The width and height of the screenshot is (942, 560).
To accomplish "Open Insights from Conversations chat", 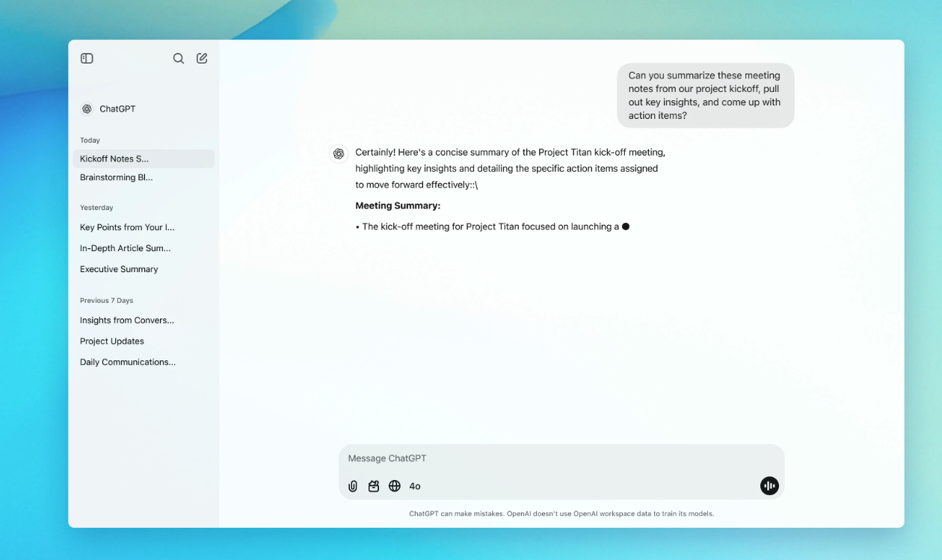I will pyautogui.click(x=127, y=320).
